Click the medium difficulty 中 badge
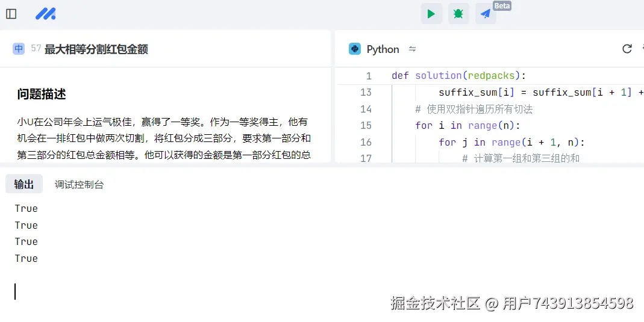The width and height of the screenshot is (644, 322). coord(19,49)
